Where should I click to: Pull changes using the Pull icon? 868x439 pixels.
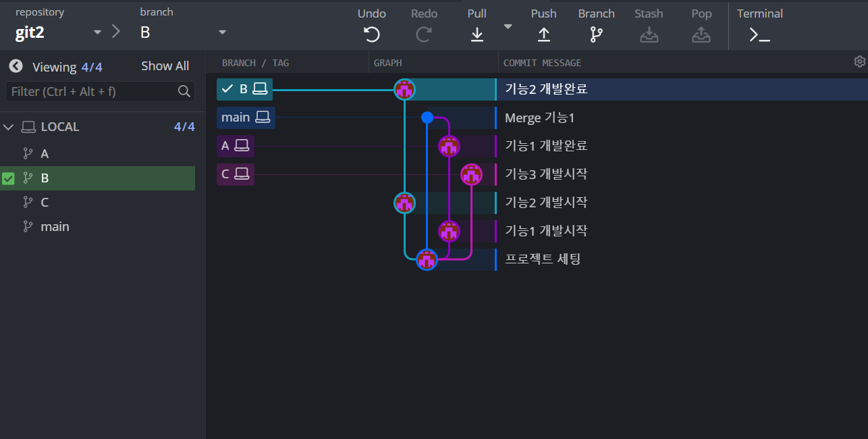coord(477,34)
